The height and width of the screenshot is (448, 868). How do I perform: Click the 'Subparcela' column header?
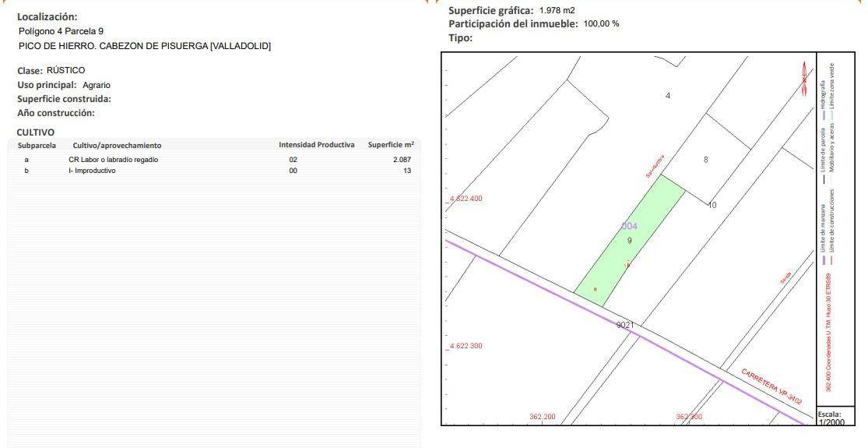tap(37, 146)
